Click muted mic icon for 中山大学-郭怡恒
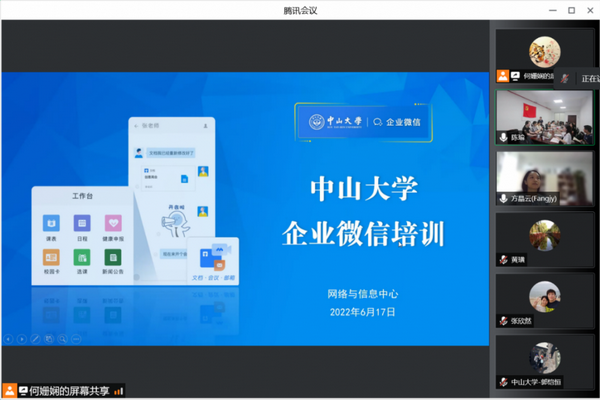 (503, 382)
